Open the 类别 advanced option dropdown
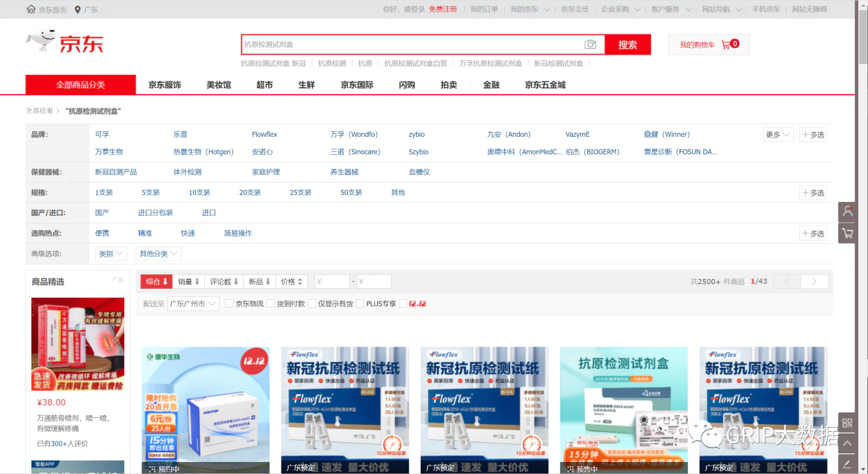 pos(111,254)
